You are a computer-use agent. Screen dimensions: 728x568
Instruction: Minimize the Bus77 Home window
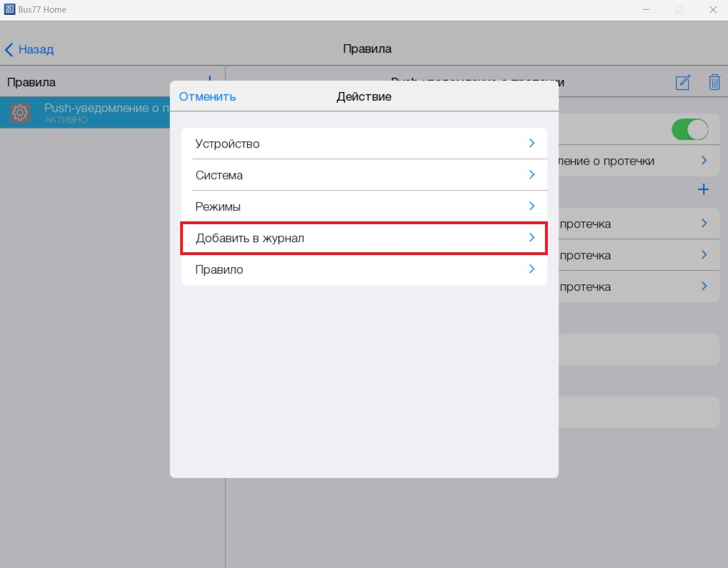pyautogui.click(x=646, y=10)
